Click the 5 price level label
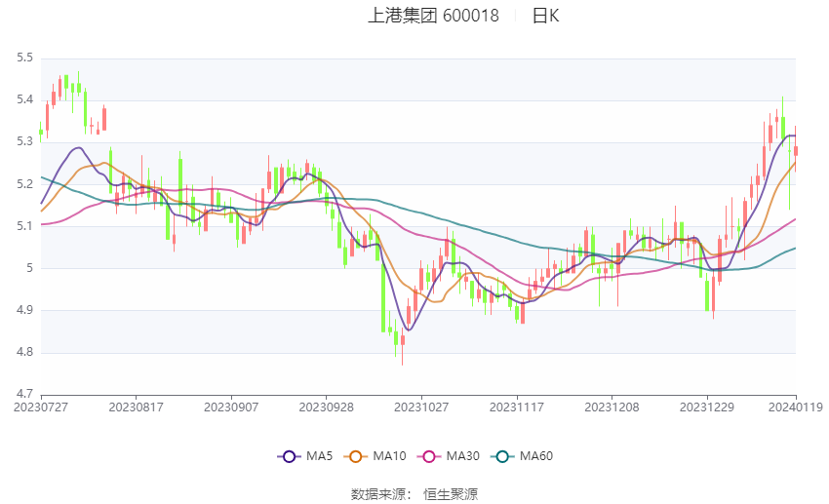Screen dimensions: 829x504 [x=30, y=268]
